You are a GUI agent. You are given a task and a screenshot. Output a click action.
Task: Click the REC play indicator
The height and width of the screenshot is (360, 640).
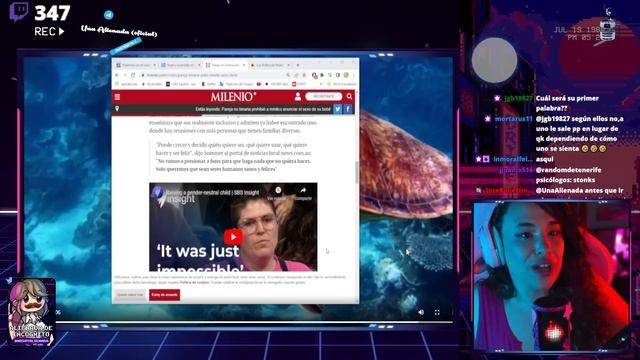pyautogui.click(x=49, y=31)
